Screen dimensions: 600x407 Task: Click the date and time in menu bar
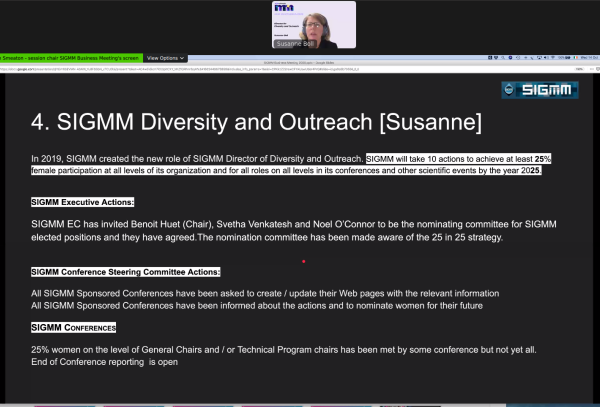click(590, 58)
